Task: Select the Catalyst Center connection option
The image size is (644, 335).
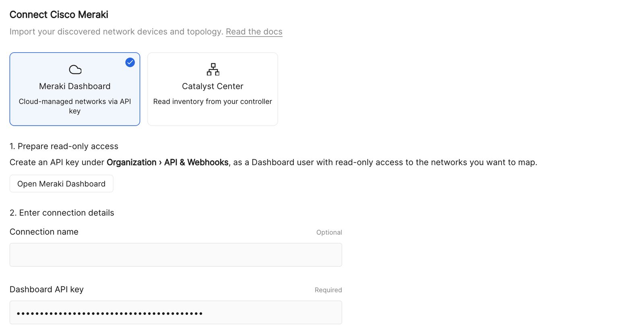Action: coord(213,89)
